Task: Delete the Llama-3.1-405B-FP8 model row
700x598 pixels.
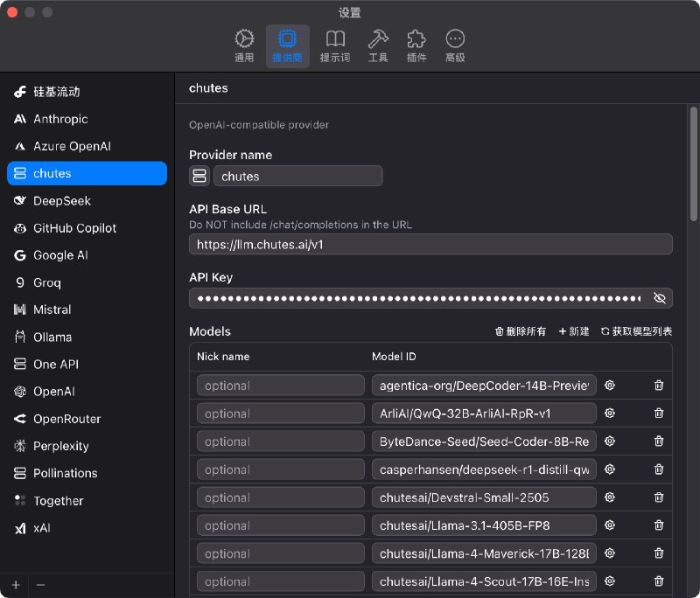Action: point(659,525)
